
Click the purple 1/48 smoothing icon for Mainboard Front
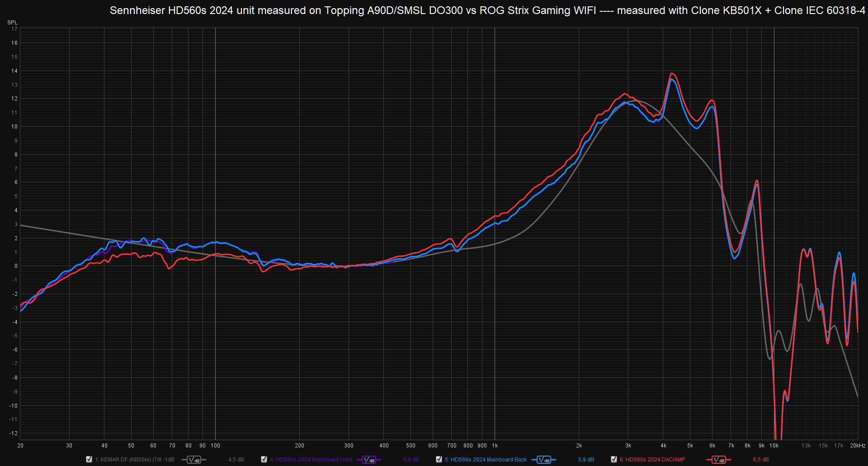pos(369,460)
